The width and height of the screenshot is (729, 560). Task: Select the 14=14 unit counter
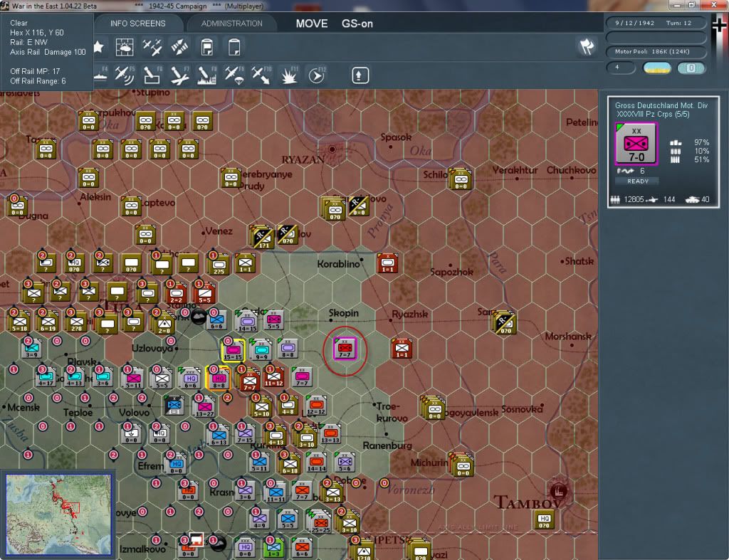pos(316,463)
